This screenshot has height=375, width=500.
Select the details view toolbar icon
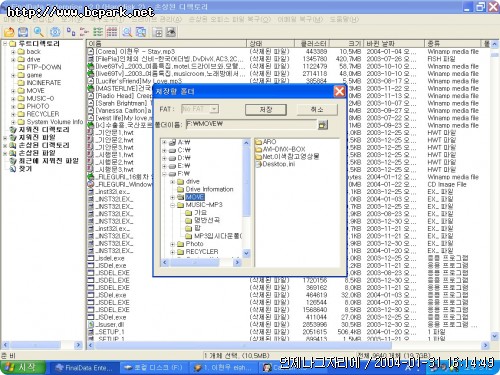(112, 32)
